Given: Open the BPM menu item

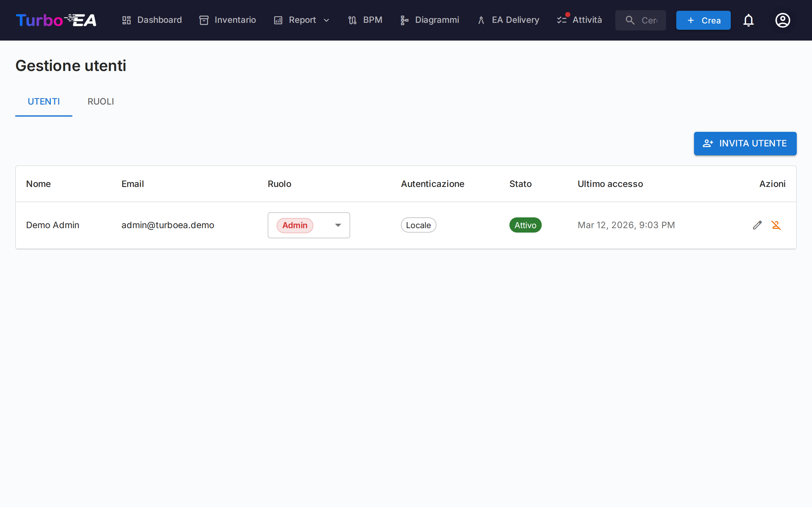Looking at the screenshot, I should [365, 20].
